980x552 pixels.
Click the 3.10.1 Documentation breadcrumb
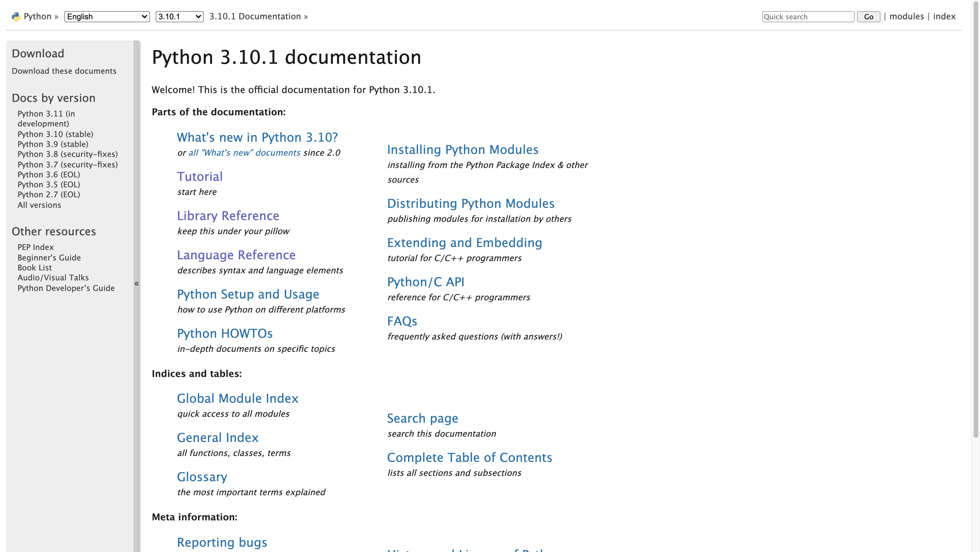coord(255,16)
